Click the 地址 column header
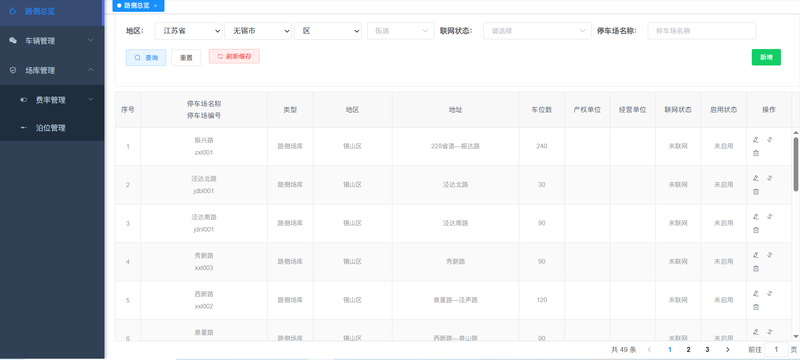800x360 pixels. coord(456,110)
